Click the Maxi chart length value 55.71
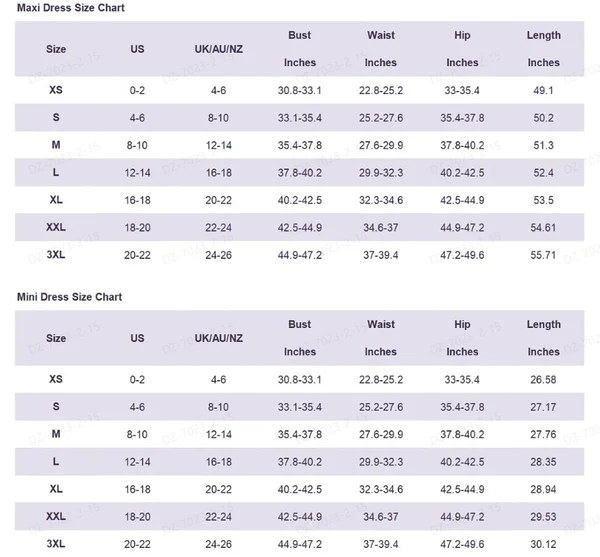 coord(544,255)
